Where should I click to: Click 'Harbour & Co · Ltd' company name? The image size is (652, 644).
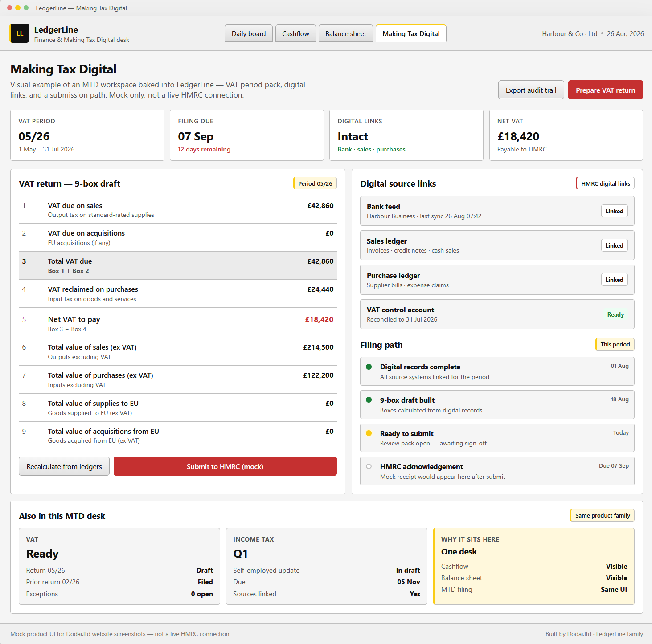(x=570, y=33)
